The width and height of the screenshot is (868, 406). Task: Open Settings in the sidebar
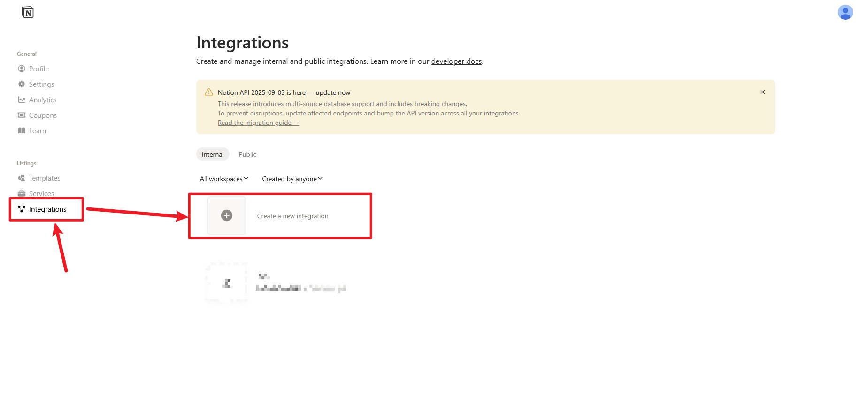(x=42, y=84)
